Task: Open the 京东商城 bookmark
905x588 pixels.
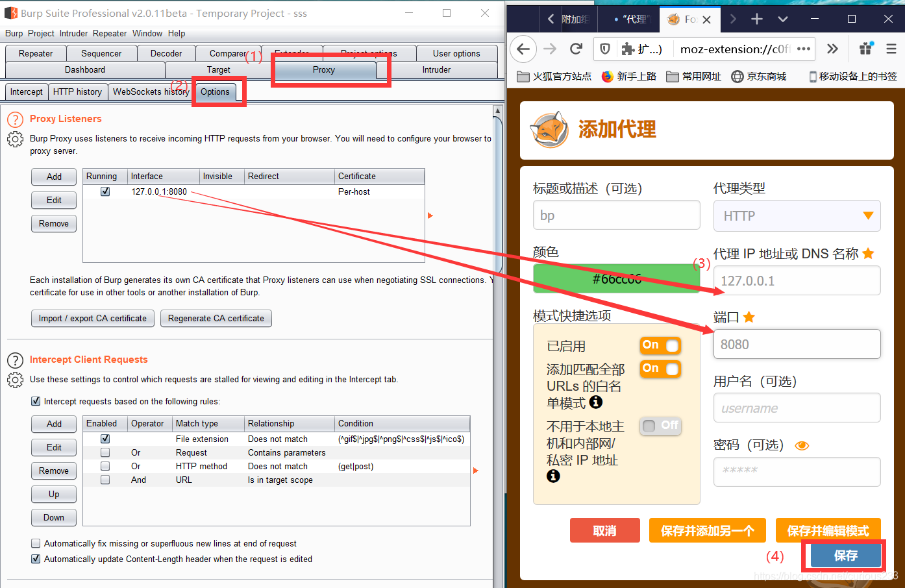Action: pyautogui.click(x=759, y=77)
